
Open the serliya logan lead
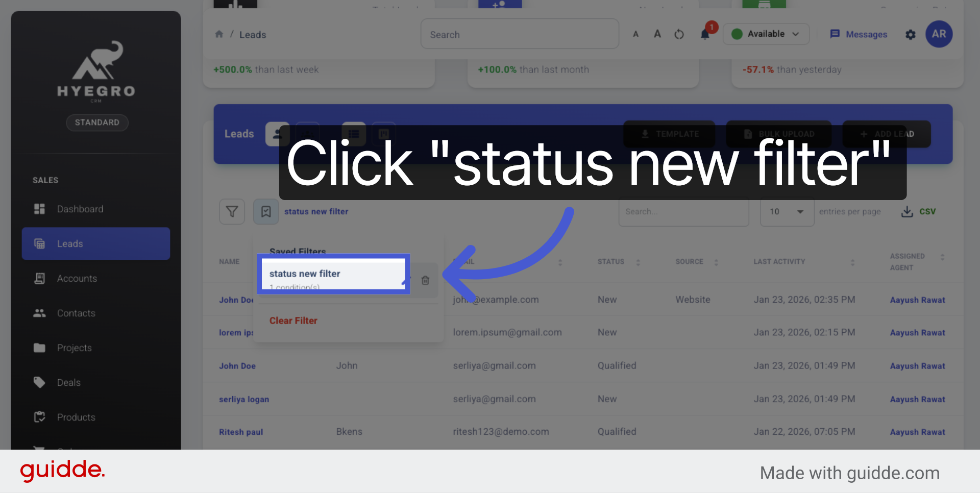tap(244, 399)
